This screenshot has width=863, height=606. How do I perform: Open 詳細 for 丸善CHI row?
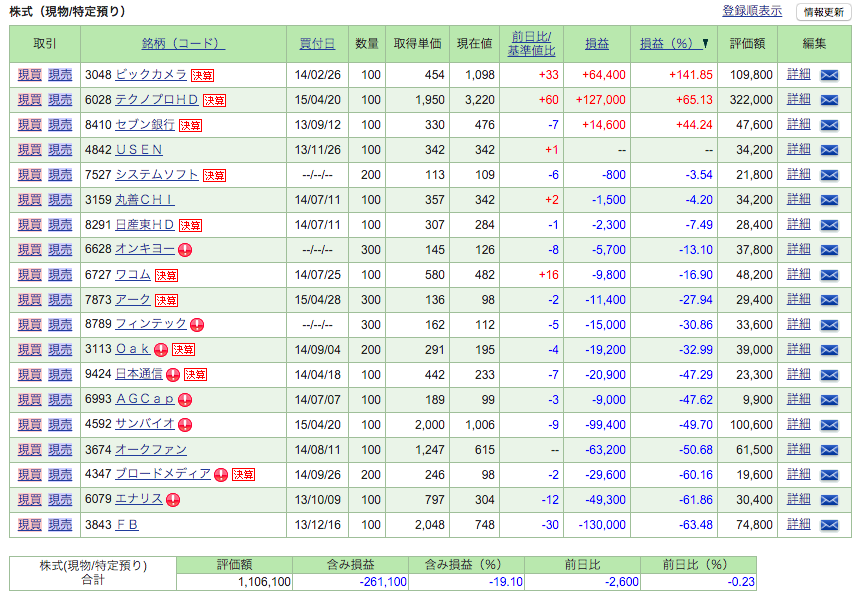tap(799, 199)
